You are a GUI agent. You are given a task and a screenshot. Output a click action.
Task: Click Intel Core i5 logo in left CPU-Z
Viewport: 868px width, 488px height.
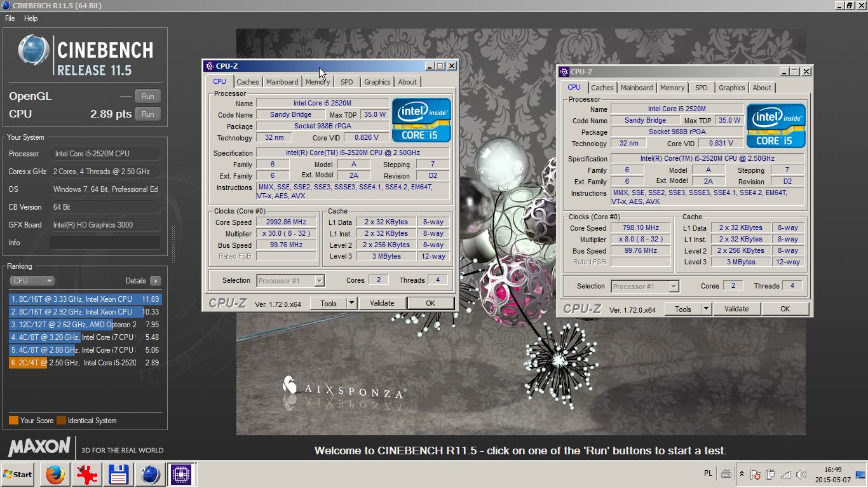(421, 119)
